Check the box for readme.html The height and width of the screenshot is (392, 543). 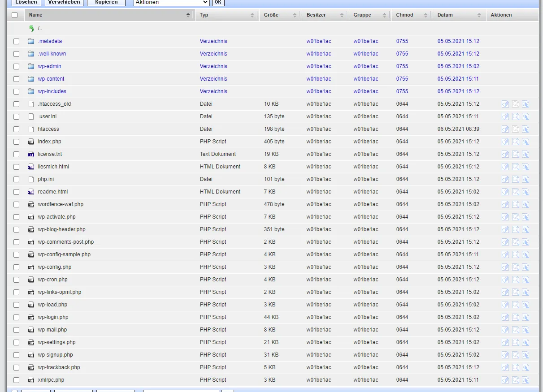[17, 192]
